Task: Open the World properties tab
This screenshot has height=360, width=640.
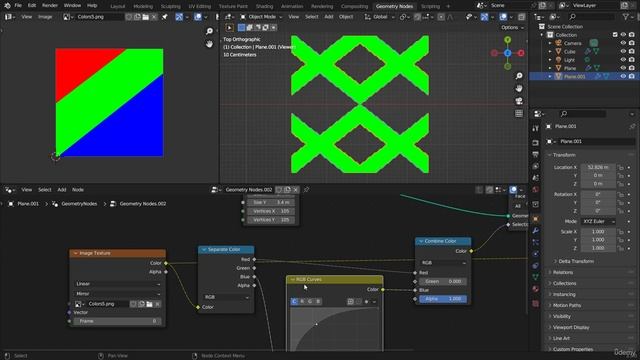Action: click(536, 189)
